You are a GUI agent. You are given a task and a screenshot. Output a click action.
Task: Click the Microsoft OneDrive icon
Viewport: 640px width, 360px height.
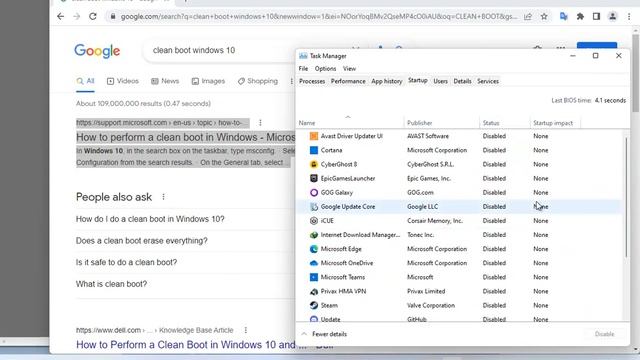coord(313,263)
